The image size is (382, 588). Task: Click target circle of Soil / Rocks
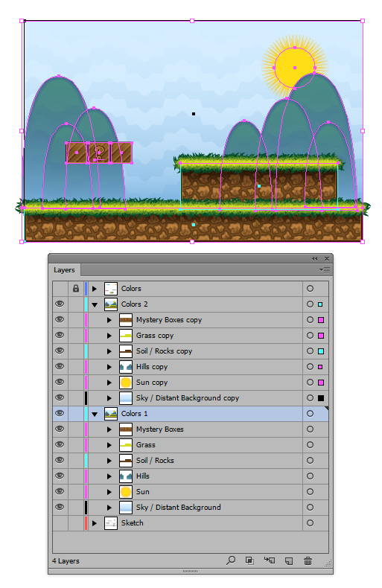tap(310, 460)
